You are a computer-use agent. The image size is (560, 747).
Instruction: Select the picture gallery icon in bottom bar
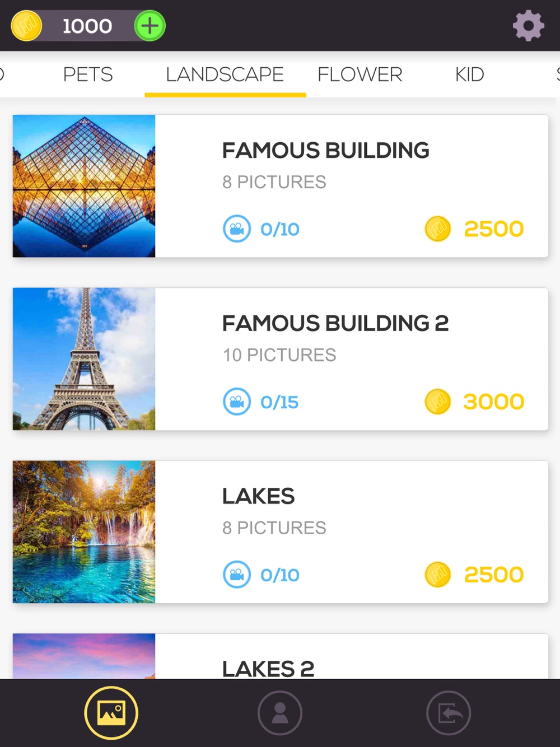[x=111, y=713]
